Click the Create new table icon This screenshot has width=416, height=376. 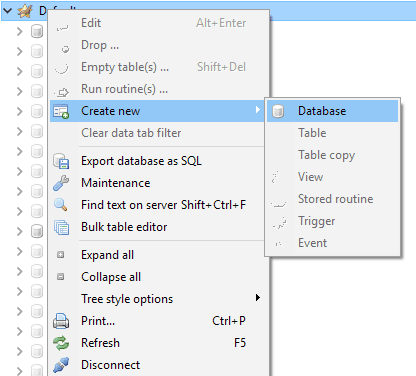coord(61,112)
